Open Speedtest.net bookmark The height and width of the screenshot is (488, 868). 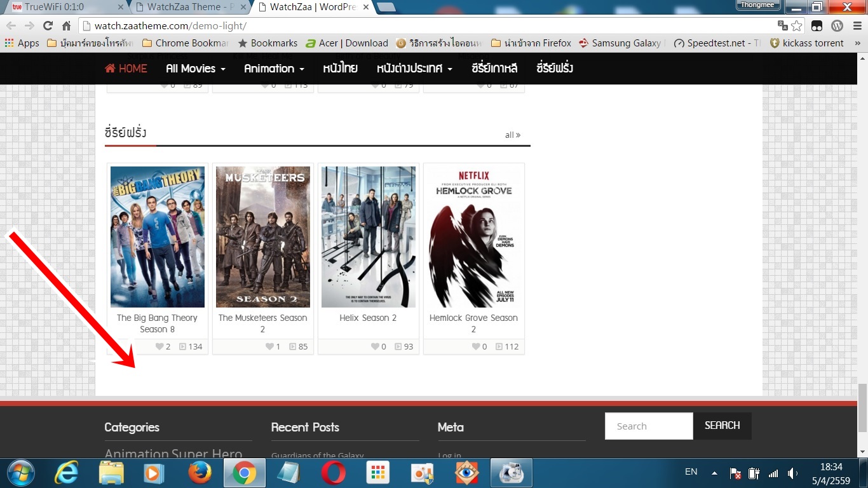tap(717, 43)
